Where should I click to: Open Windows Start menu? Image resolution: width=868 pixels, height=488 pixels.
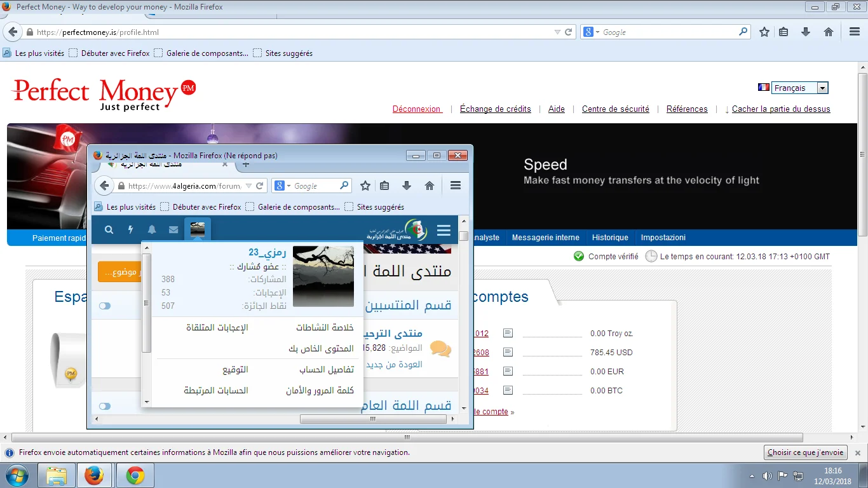17,475
